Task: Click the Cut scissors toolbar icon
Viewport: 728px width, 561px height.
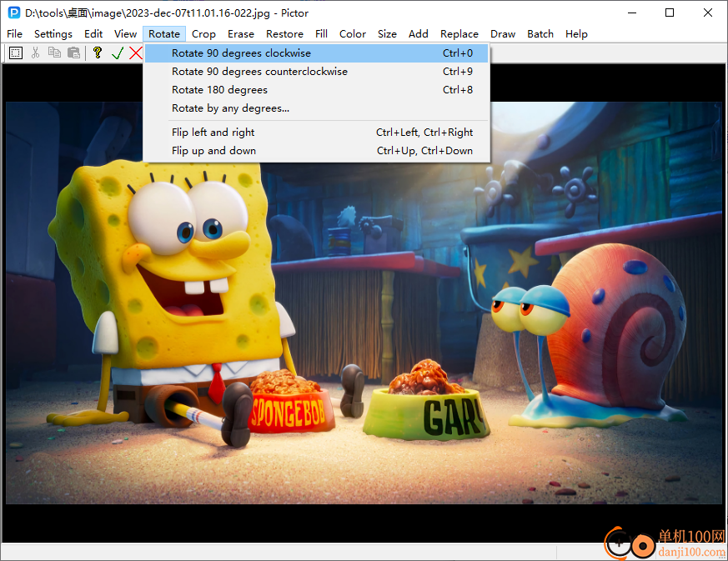Action: [35, 53]
